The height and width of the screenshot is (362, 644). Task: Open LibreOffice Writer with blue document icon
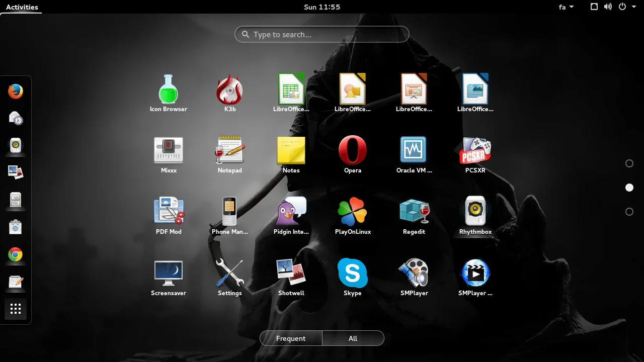click(475, 93)
